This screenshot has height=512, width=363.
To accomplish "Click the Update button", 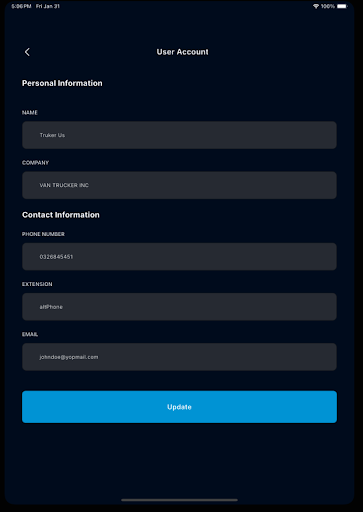I will click(179, 407).
